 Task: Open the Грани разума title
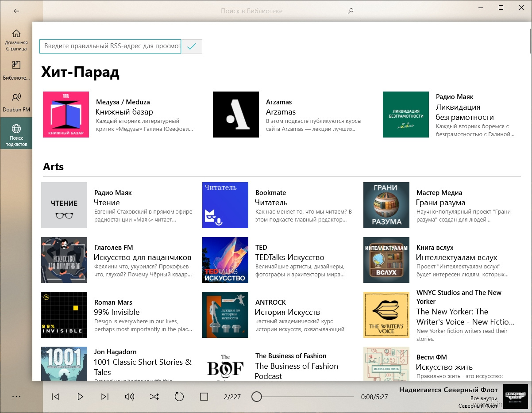441,203
